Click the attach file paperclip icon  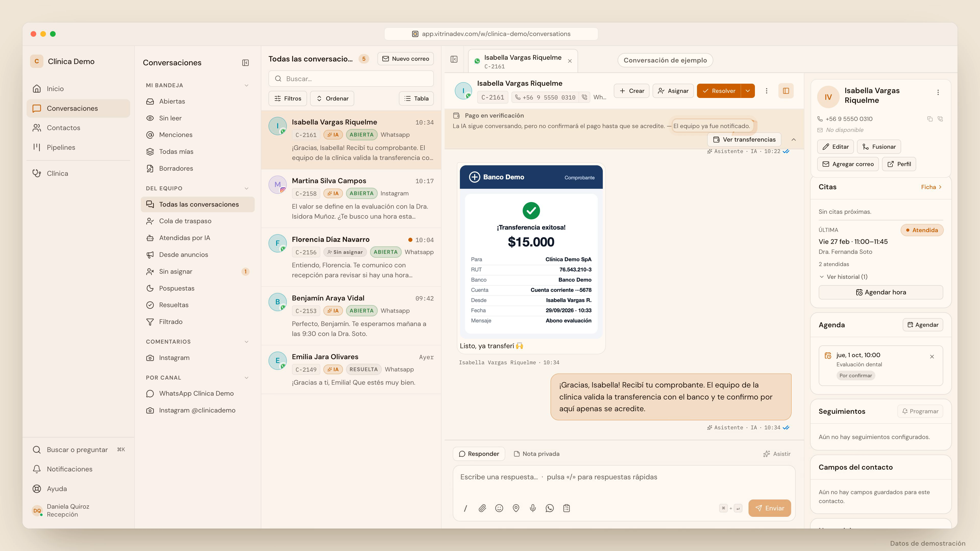click(x=482, y=508)
